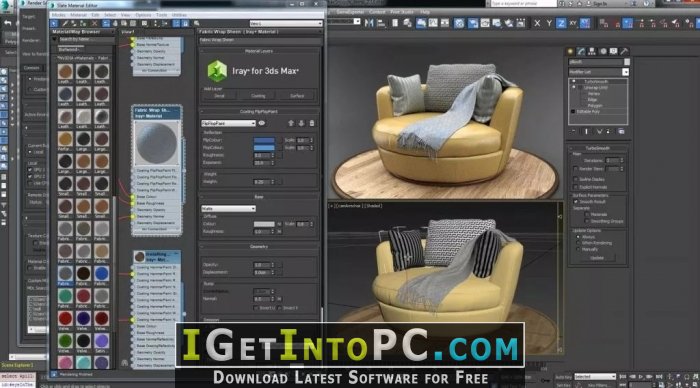Open the Matte base type dropdown
700x388 pixels.
228,209
